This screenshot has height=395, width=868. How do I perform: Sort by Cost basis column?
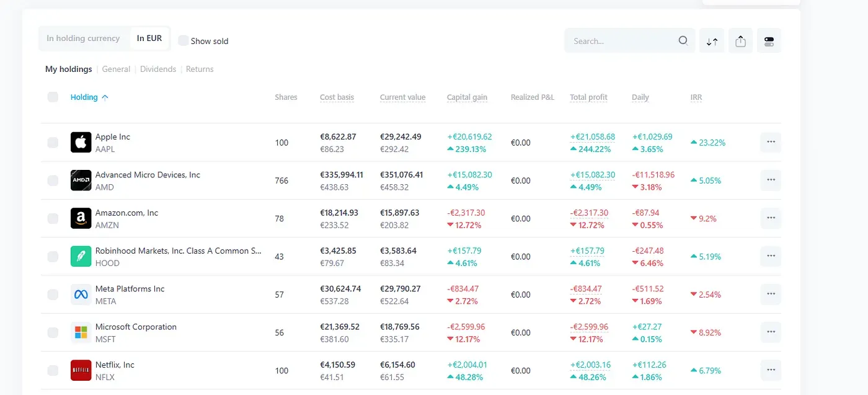(x=337, y=97)
